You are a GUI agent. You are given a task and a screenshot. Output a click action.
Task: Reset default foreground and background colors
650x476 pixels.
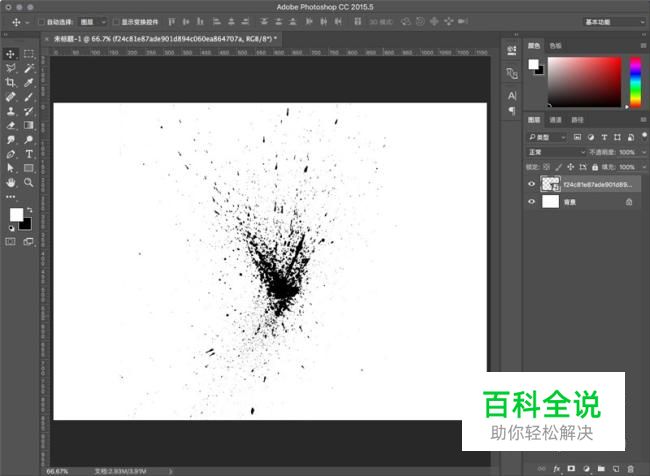[x=11, y=228]
